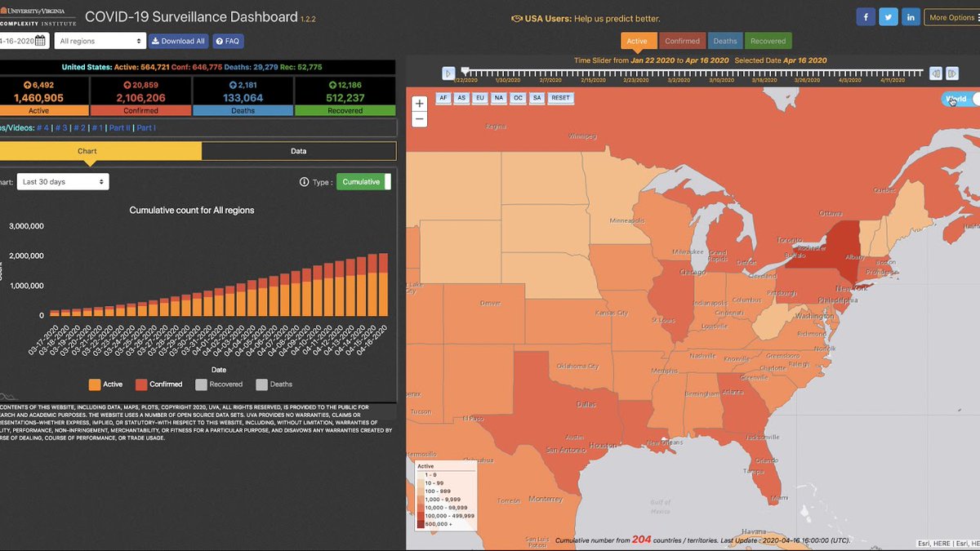Open the Part II video link

[x=119, y=128]
